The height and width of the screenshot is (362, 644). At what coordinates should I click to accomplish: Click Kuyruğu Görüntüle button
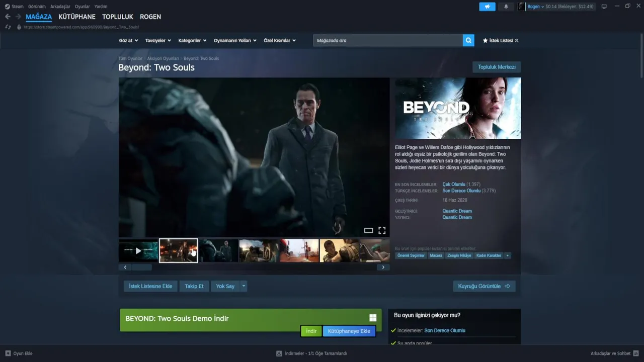(484, 286)
